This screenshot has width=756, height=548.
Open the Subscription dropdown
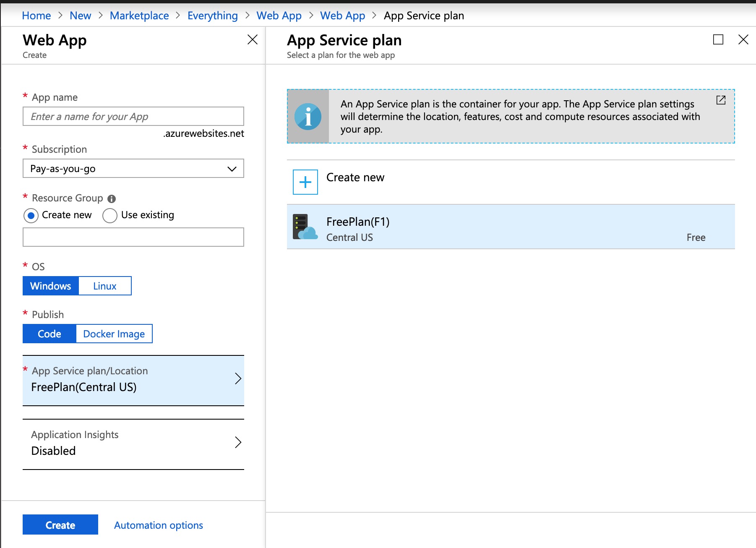pos(133,168)
